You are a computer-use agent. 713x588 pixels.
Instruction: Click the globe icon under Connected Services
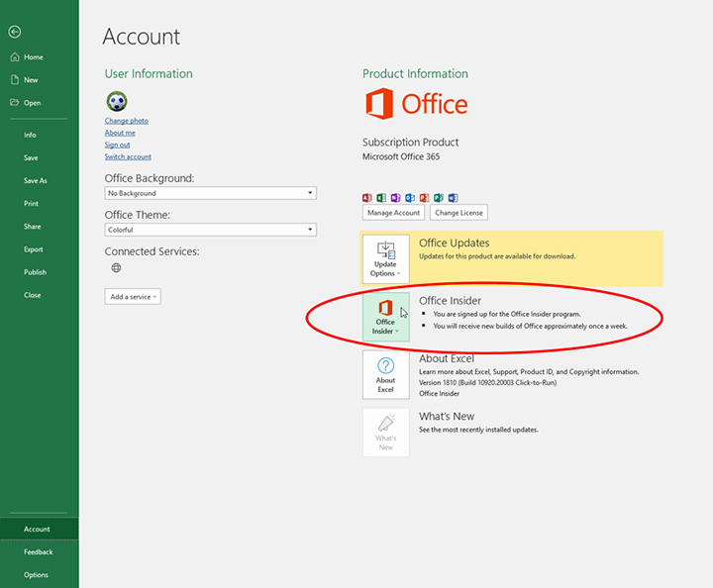[117, 267]
